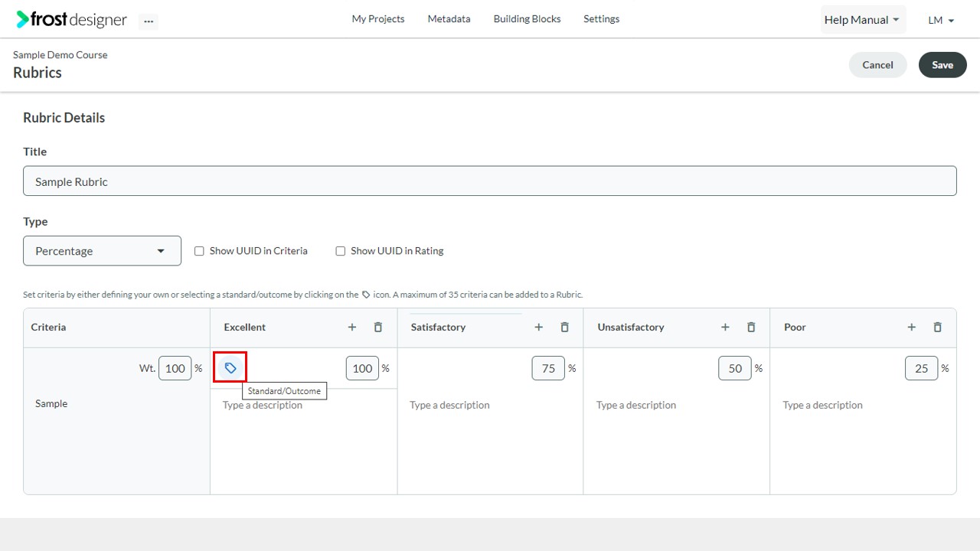Viewport: 980px width, 551px height.
Task: Open the ellipsis menu beside the logo
Action: pyautogui.click(x=149, y=21)
